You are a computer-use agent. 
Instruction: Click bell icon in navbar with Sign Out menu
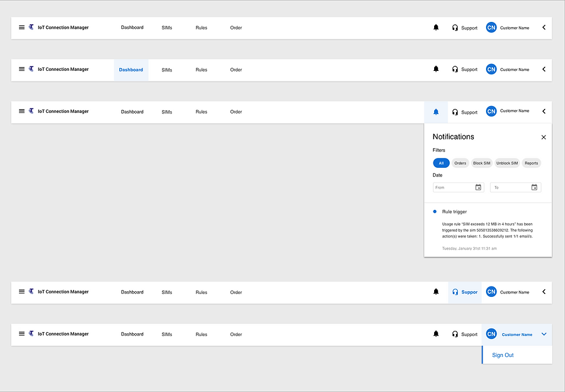pyautogui.click(x=436, y=334)
